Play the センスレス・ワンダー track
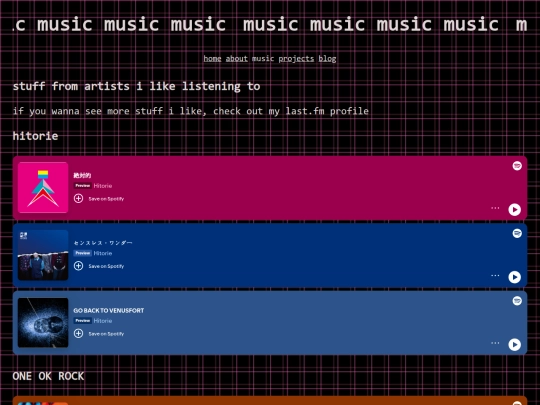The width and height of the screenshot is (540, 405). click(x=515, y=277)
